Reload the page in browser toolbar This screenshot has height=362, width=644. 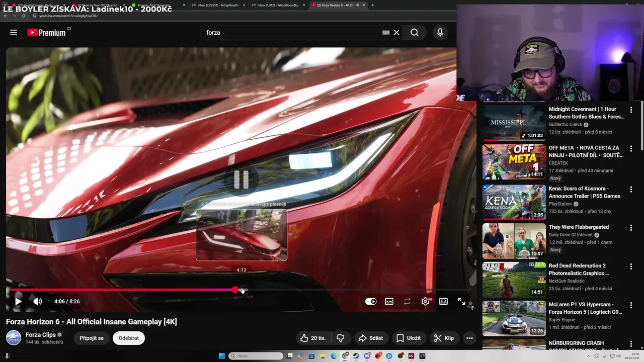tap(24, 16)
